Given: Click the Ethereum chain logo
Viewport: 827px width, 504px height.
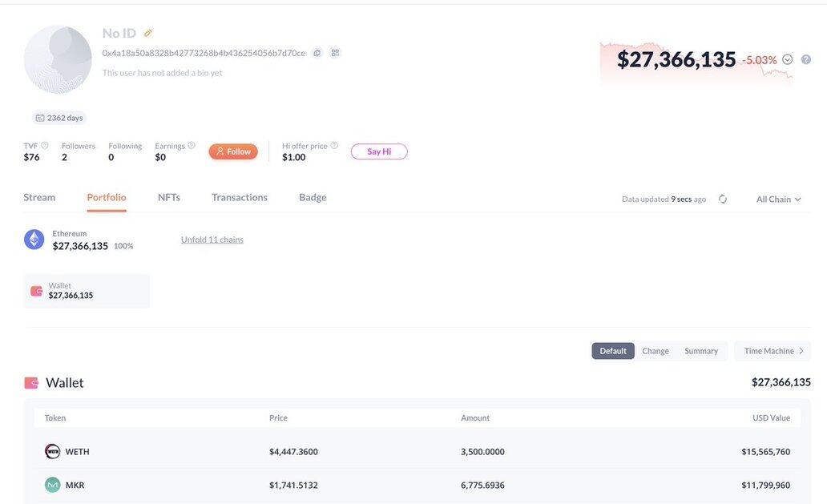Looking at the screenshot, I should 34,240.
